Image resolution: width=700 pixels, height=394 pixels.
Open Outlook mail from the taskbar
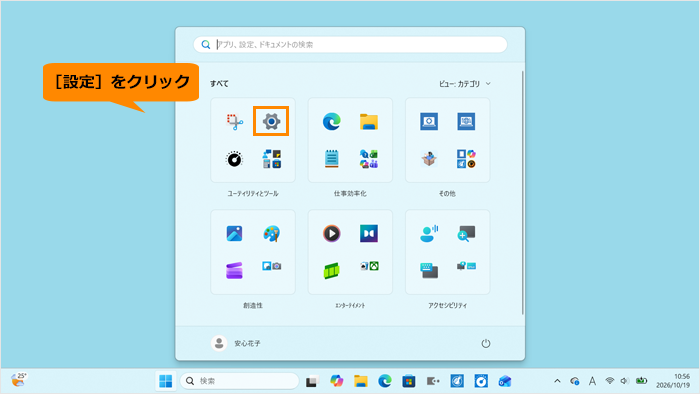coord(505,381)
